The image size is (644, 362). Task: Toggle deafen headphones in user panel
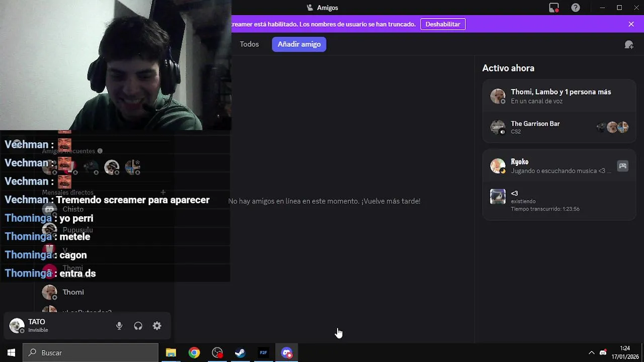tap(138, 326)
